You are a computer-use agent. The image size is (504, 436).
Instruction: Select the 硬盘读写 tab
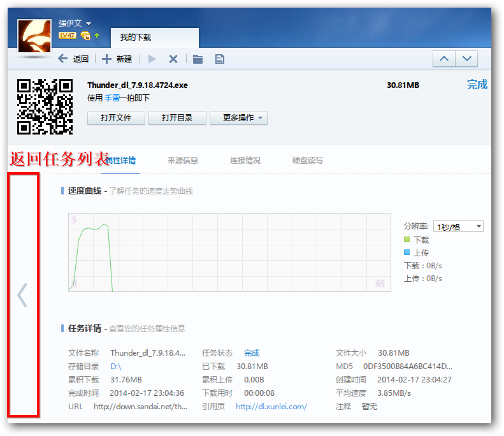click(x=307, y=160)
